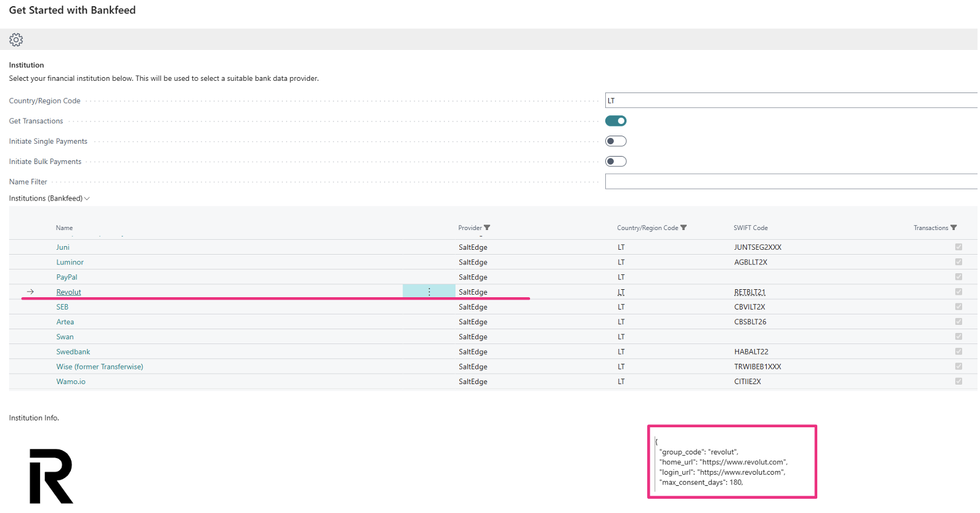This screenshot has width=980, height=513.
Task: Select the CBVILT2X SWIFT code cell
Action: pyautogui.click(x=749, y=307)
